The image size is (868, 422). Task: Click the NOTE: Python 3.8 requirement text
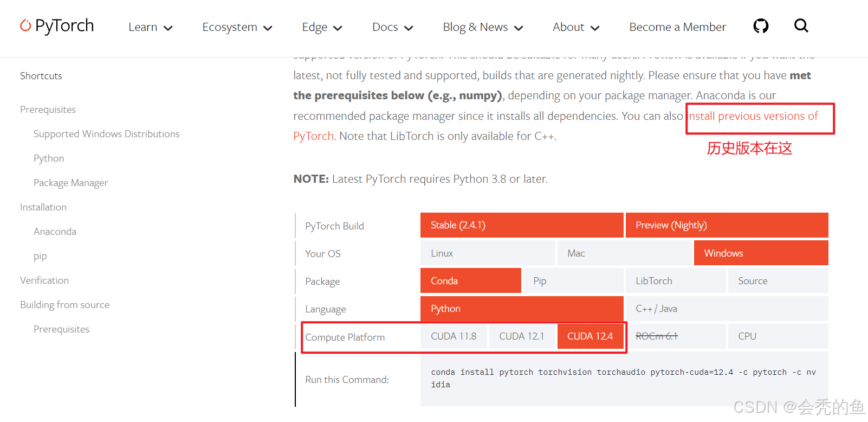(x=420, y=179)
